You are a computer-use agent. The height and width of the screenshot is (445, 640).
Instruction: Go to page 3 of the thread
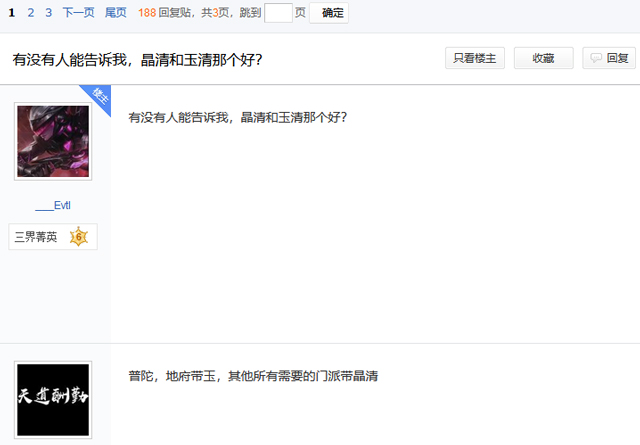pos(49,13)
